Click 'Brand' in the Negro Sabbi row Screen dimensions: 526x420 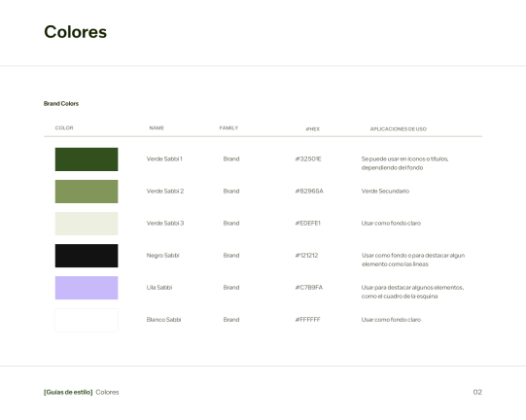coord(231,256)
